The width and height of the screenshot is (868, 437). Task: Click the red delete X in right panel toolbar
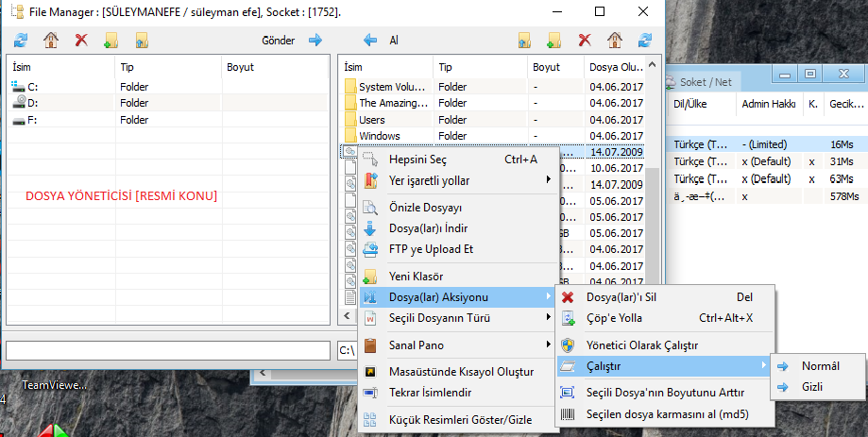tap(585, 40)
